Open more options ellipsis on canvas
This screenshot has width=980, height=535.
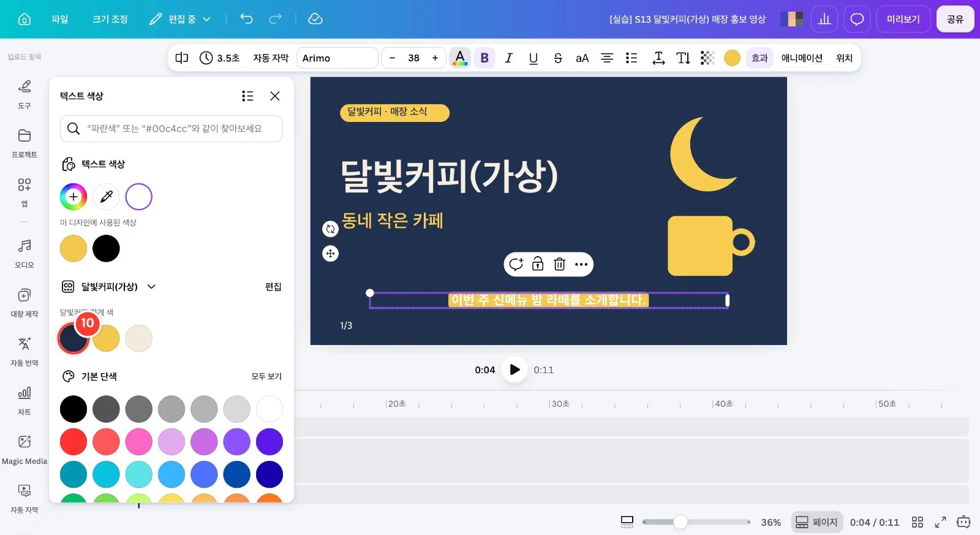(x=581, y=264)
